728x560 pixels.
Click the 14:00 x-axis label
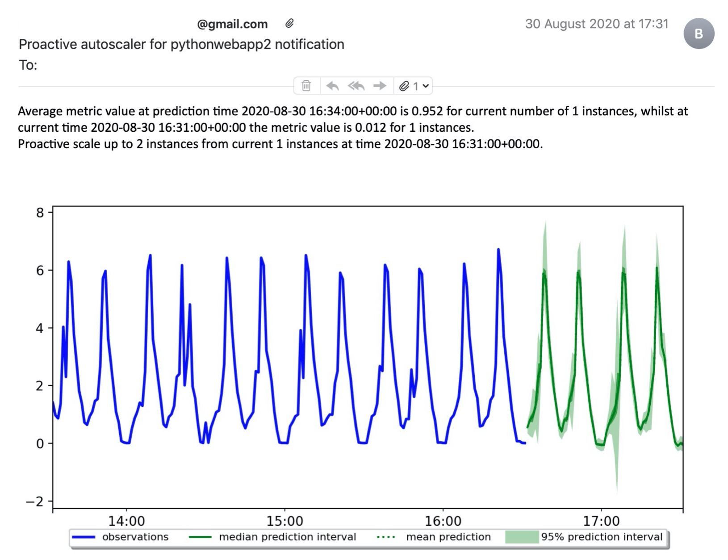point(126,521)
